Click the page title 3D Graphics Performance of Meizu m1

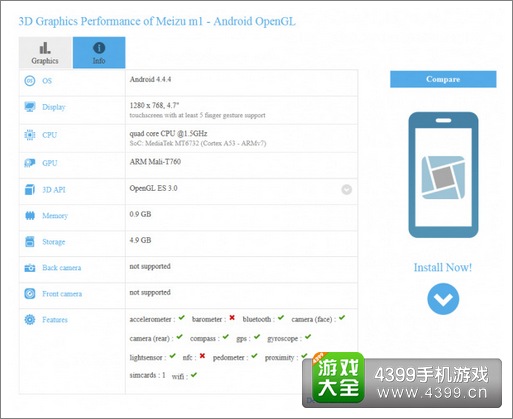pos(157,22)
